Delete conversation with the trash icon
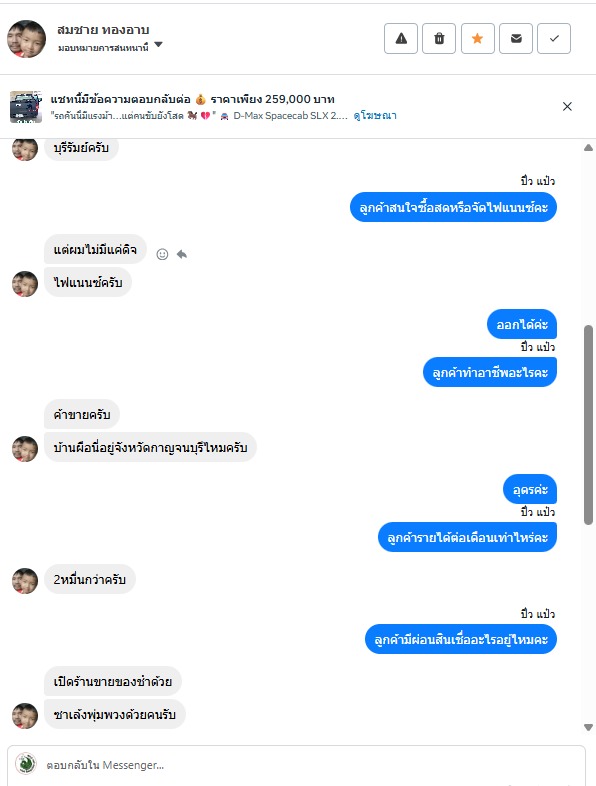The width and height of the screenshot is (596, 786). pos(439,39)
